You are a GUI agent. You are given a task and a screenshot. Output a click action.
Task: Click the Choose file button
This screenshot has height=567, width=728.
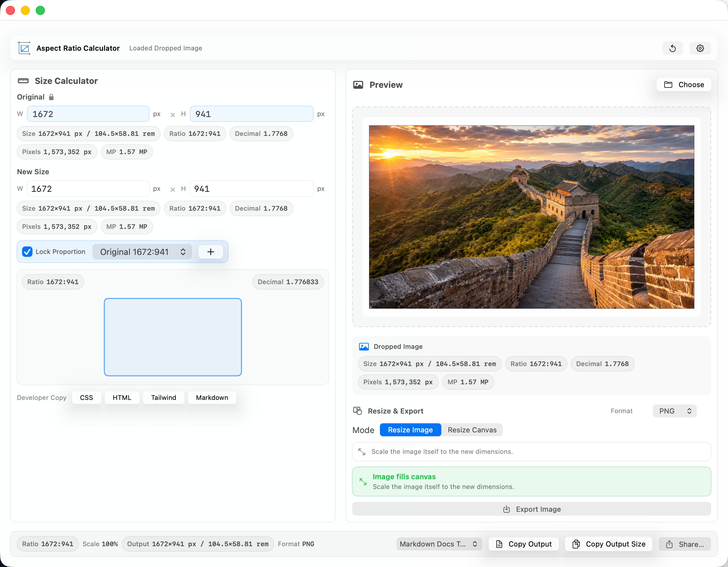point(684,85)
